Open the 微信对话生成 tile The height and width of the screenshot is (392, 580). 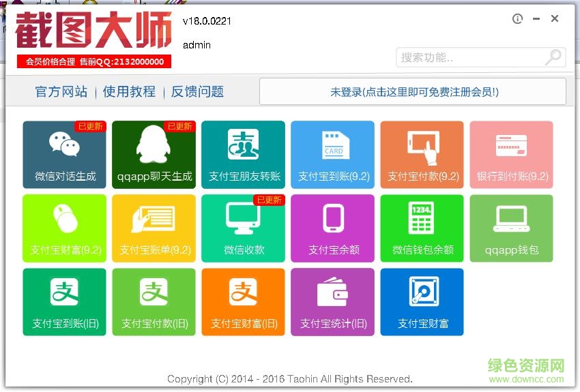[65, 155]
